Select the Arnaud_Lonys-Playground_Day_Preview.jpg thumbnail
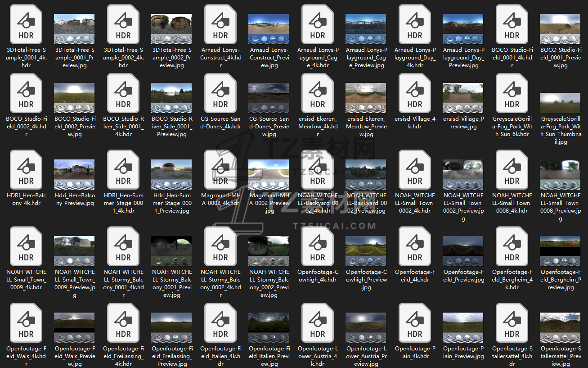Viewport: 588px width, 368px height. coord(463,29)
